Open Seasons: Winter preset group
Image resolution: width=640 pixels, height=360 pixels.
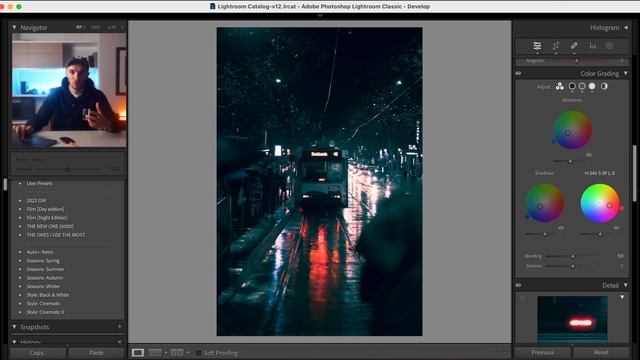coord(43,286)
